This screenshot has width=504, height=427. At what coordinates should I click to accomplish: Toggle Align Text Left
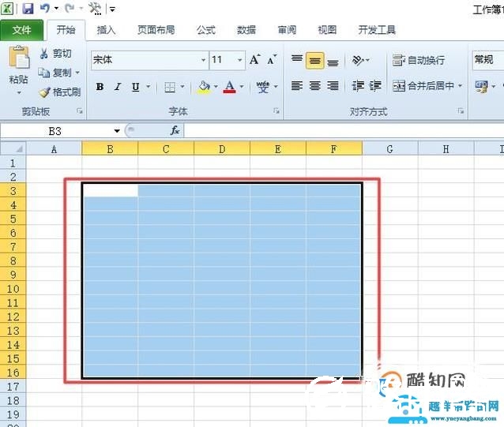point(297,86)
